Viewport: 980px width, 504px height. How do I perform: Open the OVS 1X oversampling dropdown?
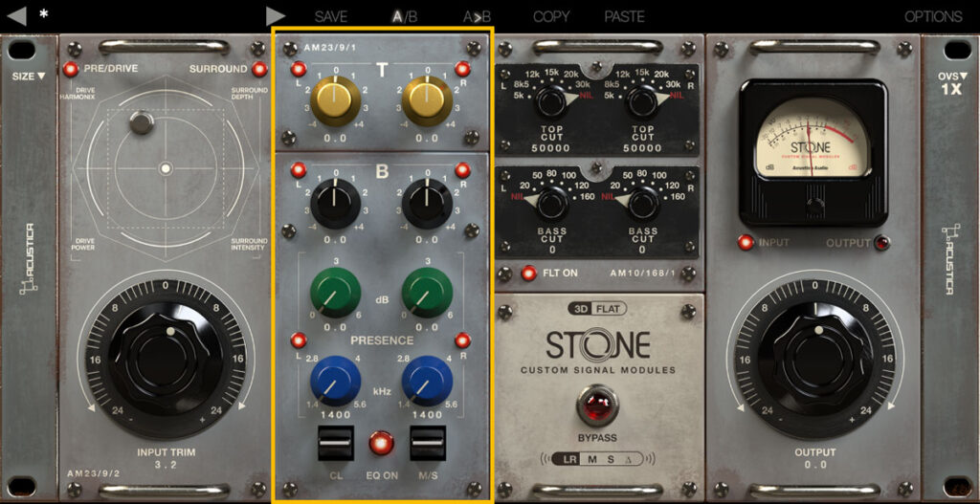[x=950, y=82]
